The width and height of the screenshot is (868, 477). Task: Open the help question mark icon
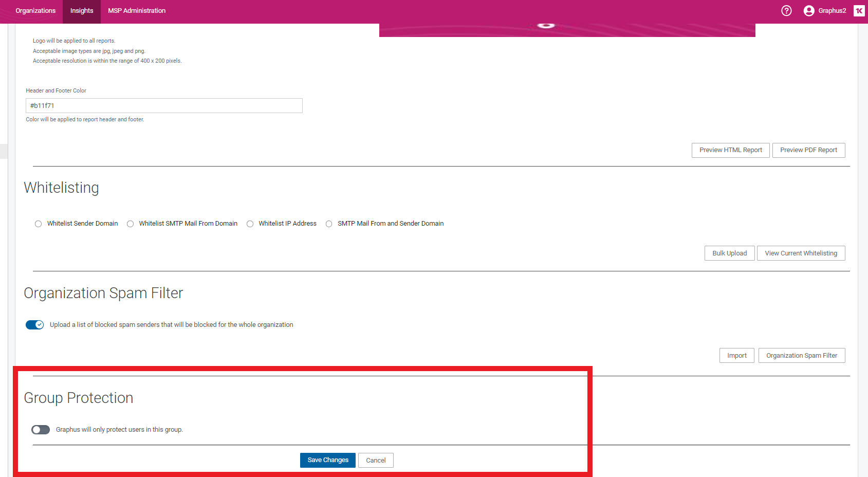click(786, 11)
